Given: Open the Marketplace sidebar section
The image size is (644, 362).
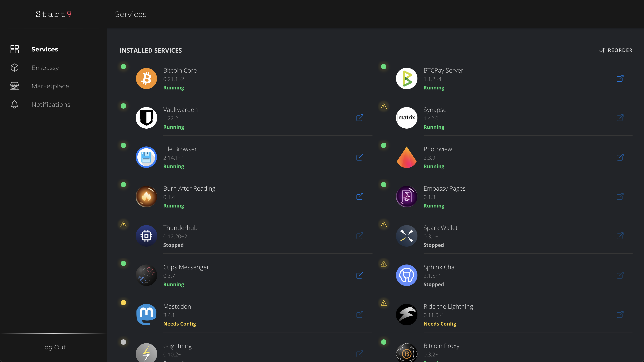Looking at the screenshot, I should (x=50, y=86).
